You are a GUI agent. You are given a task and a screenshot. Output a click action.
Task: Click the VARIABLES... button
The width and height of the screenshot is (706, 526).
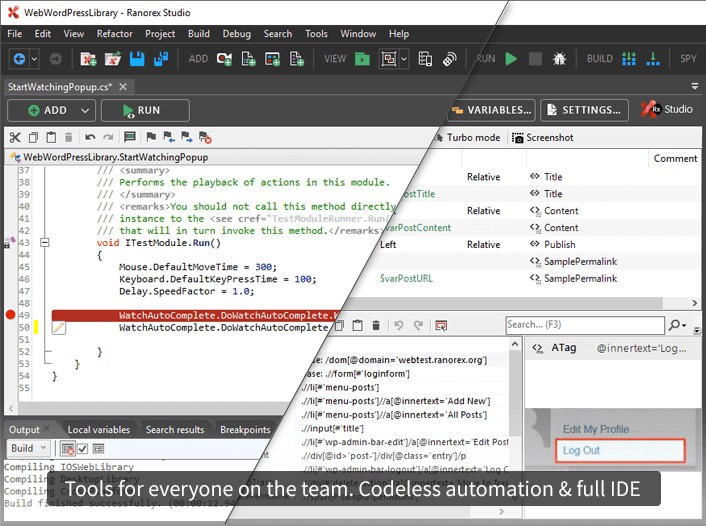494,110
